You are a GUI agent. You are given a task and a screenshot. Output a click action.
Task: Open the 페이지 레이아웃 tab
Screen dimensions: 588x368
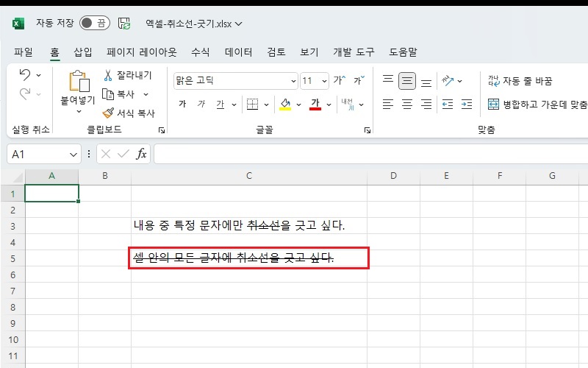(141, 52)
